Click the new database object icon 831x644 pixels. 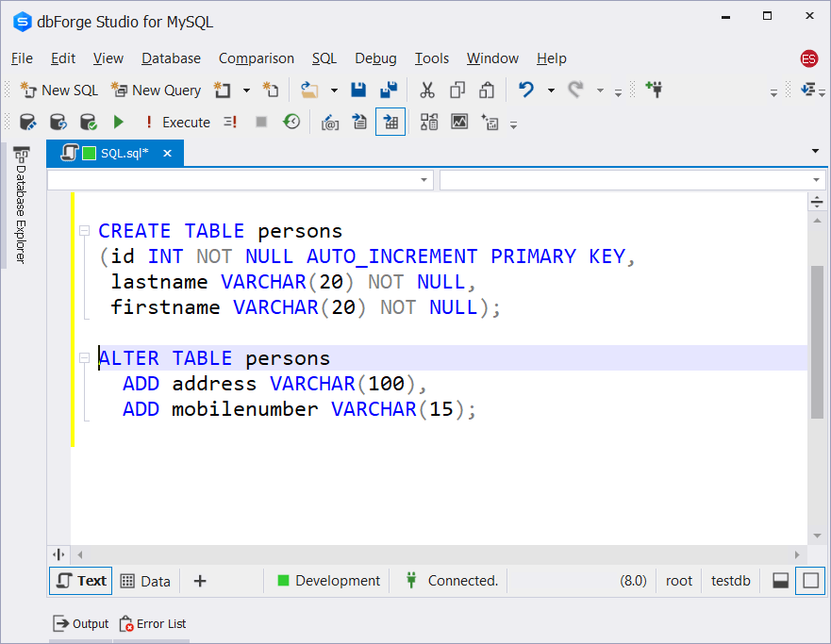[x=223, y=91]
